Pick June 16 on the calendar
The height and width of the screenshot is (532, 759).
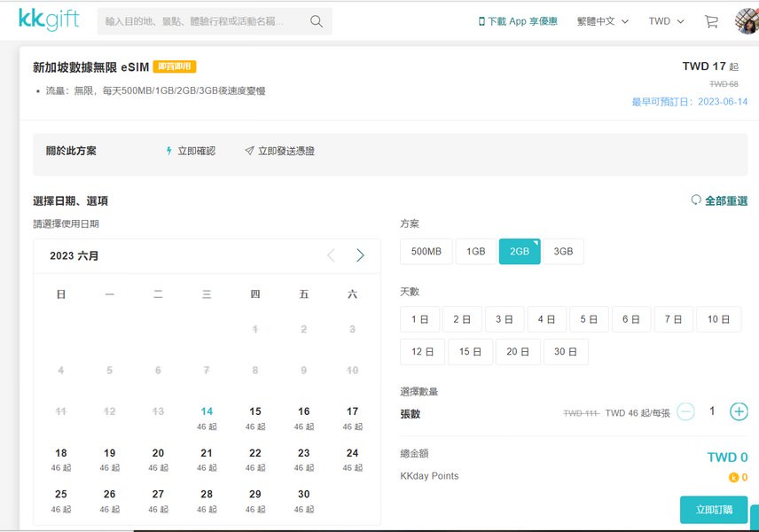click(x=303, y=419)
